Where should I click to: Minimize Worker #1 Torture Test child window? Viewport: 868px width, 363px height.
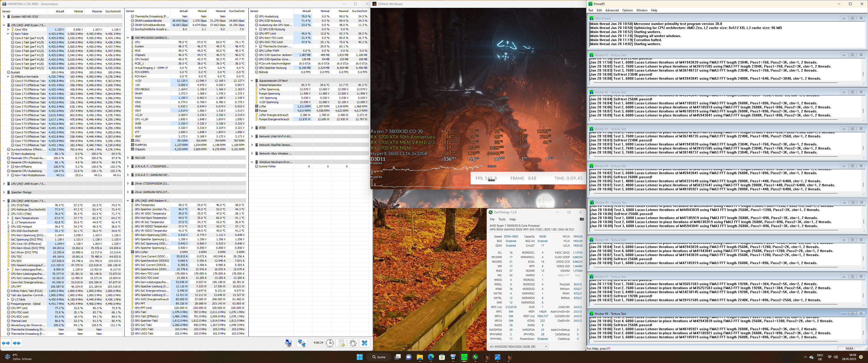point(844,55)
